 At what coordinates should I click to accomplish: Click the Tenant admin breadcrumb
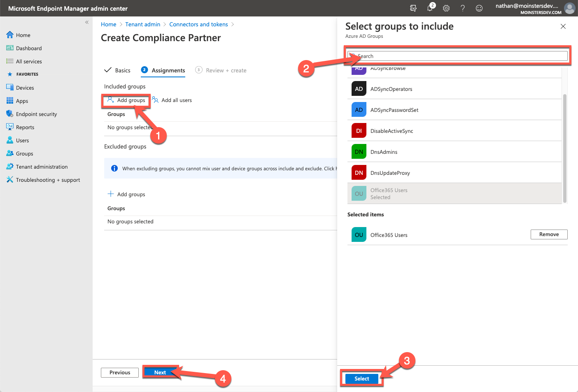click(143, 24)
